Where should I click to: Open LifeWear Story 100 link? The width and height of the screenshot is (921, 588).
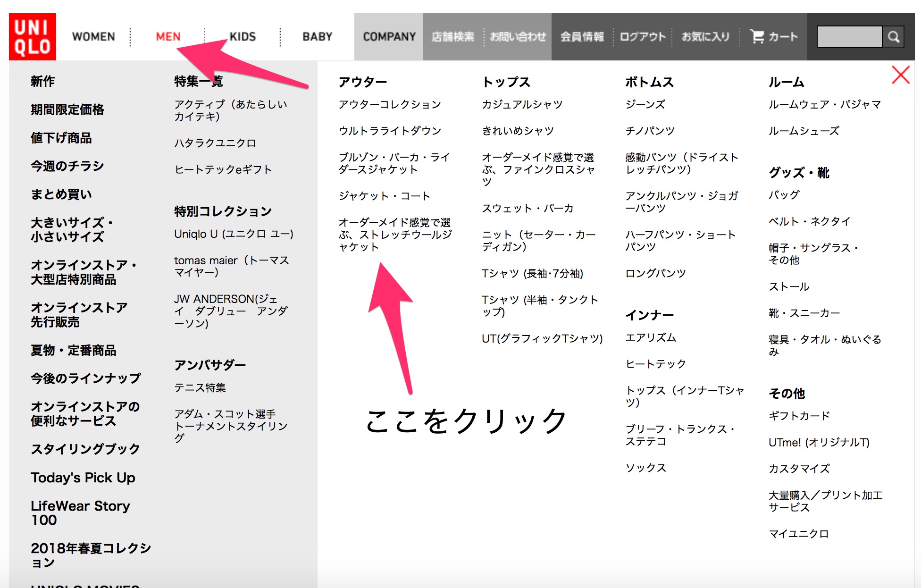point(81,513)
